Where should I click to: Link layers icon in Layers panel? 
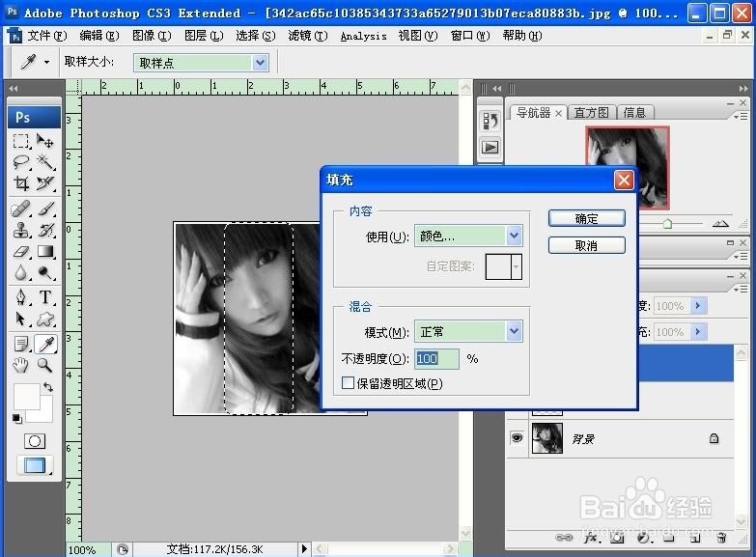click(564, 538)
